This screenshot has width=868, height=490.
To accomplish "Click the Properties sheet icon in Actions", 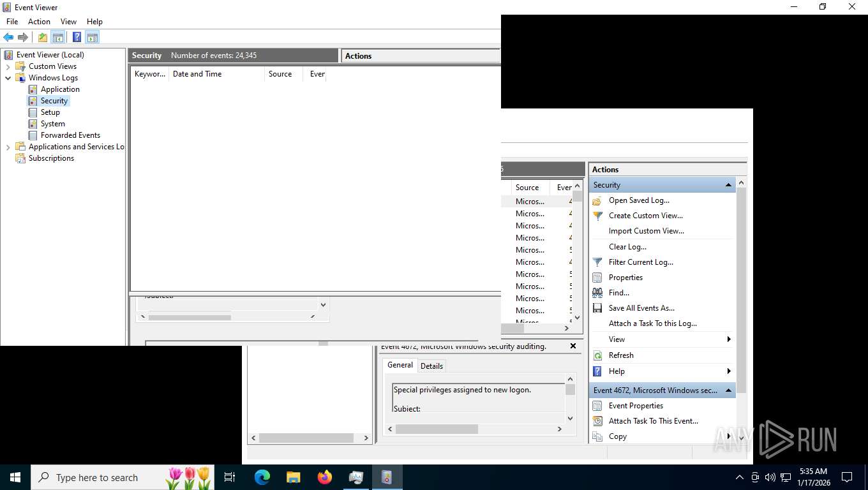I will [x=597, y=278].
